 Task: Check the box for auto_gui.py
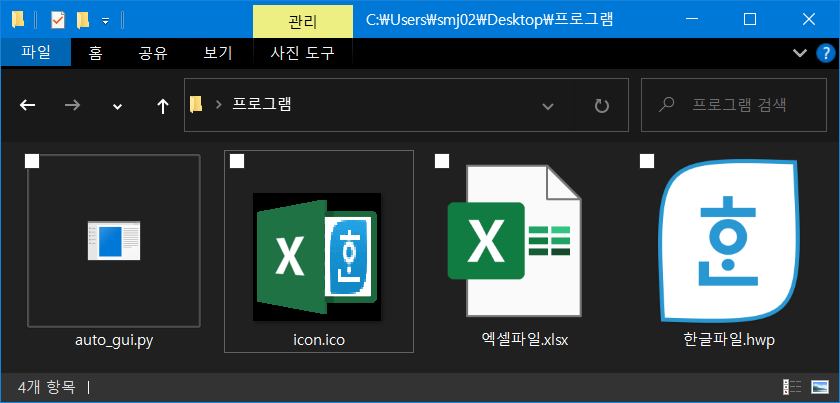tap(32, 161)
